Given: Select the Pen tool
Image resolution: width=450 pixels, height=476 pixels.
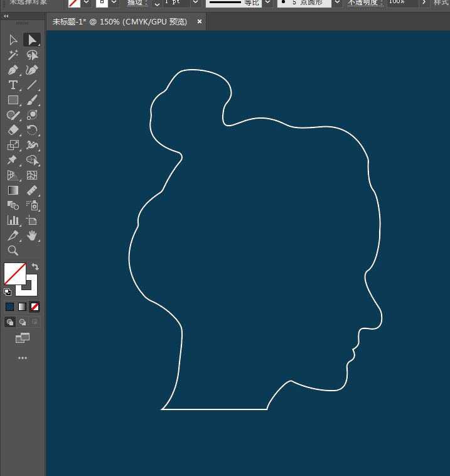Looking at the screenshot, I should 13,70.
